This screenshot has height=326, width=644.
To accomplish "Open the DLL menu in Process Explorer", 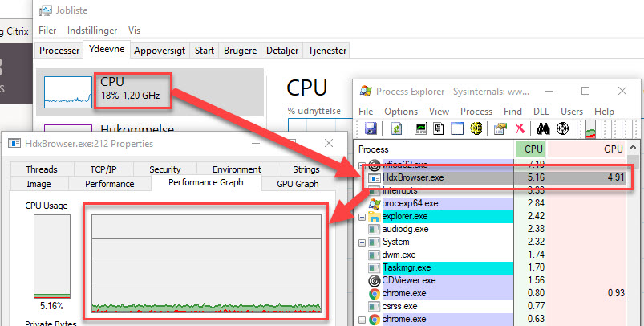I will click(541, 112).
